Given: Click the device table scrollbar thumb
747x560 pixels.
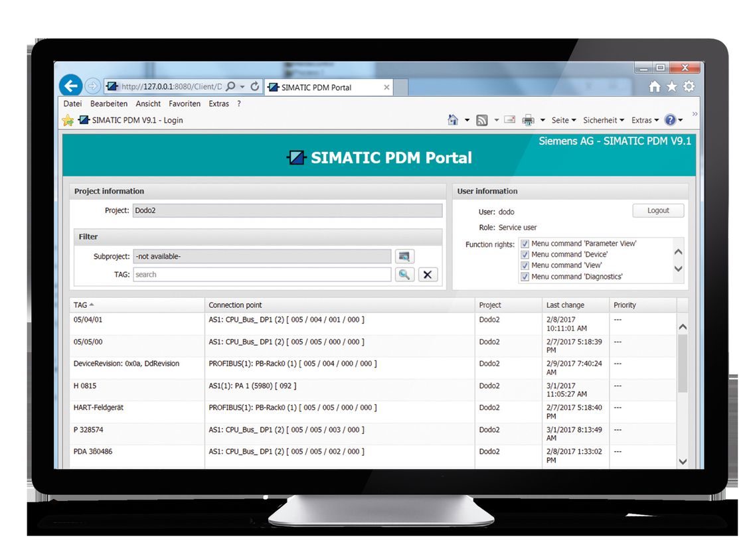Looking at the screenshot, I should [x=683, y=363].
